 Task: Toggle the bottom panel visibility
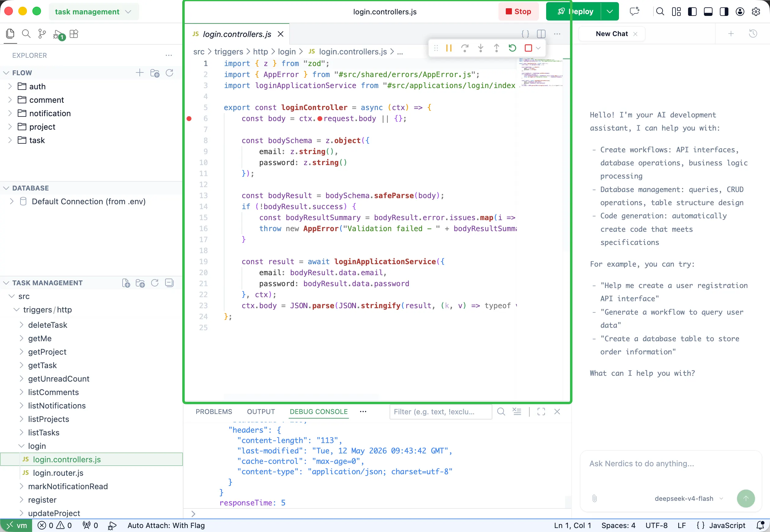tap(708, 12)
